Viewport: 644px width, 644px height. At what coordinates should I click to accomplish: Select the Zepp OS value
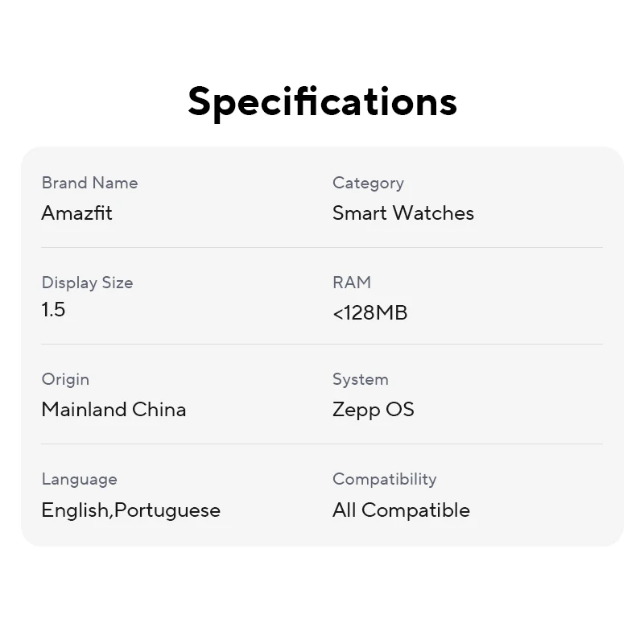[374, 410]
